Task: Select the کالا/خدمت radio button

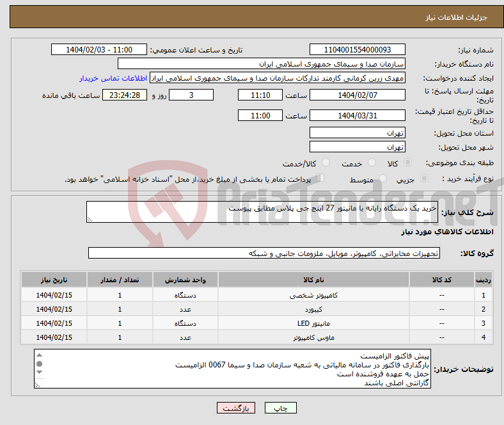Action: tap(326, 163)
